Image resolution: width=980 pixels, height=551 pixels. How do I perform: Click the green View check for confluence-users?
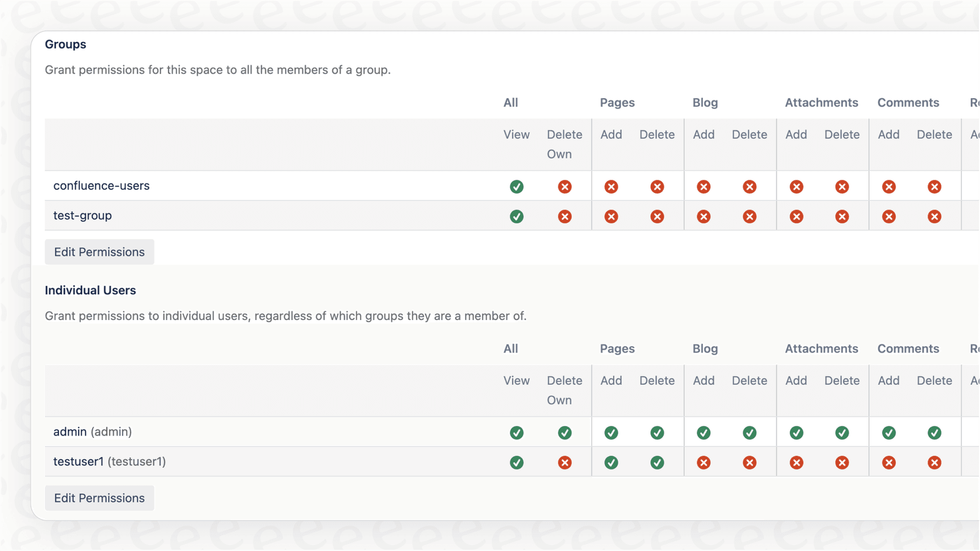517,186
